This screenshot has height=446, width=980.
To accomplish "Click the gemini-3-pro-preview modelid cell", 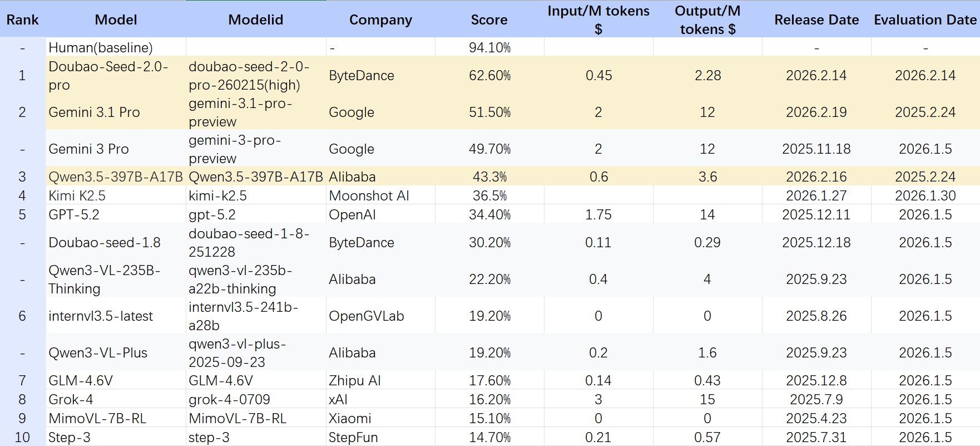I will (x=235, y=149).
